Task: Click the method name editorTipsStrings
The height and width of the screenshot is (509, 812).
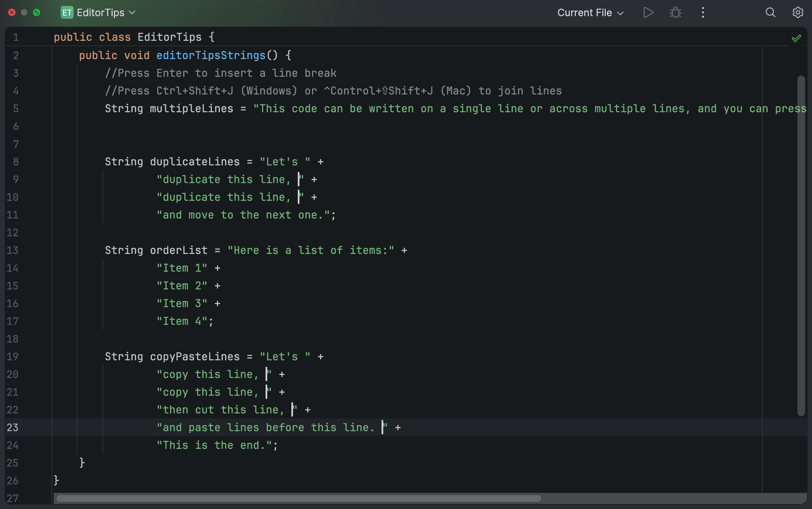Action: pyautogui.click(x=211, y=55)
